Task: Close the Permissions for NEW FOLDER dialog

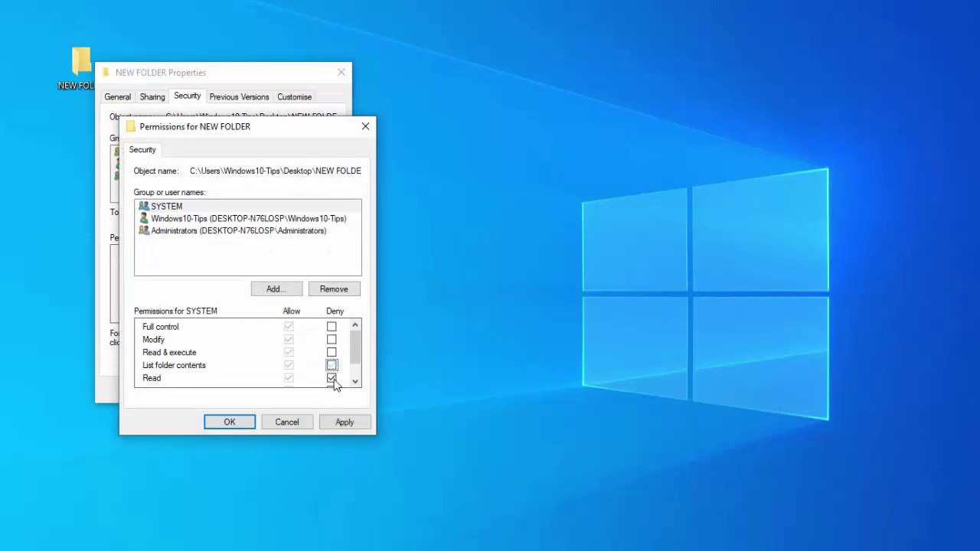Action: click(x=365, y=126)
